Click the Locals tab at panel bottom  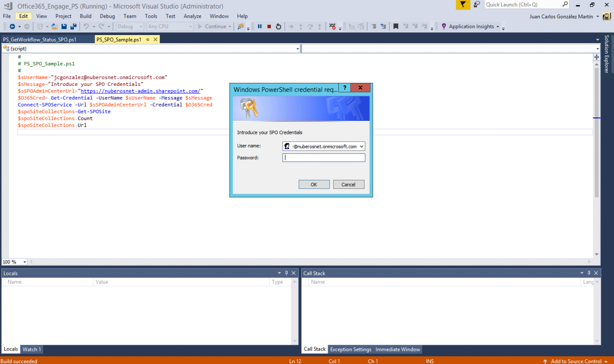(x=11, y=349)
